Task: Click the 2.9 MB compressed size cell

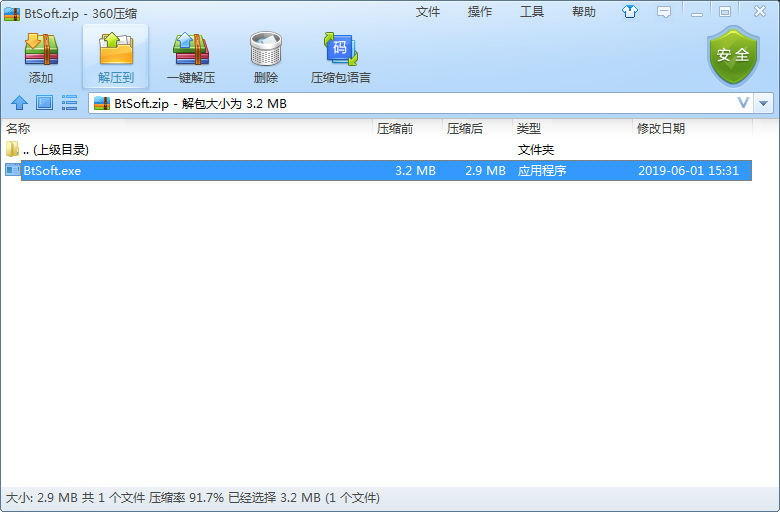Action: [486, 171]
